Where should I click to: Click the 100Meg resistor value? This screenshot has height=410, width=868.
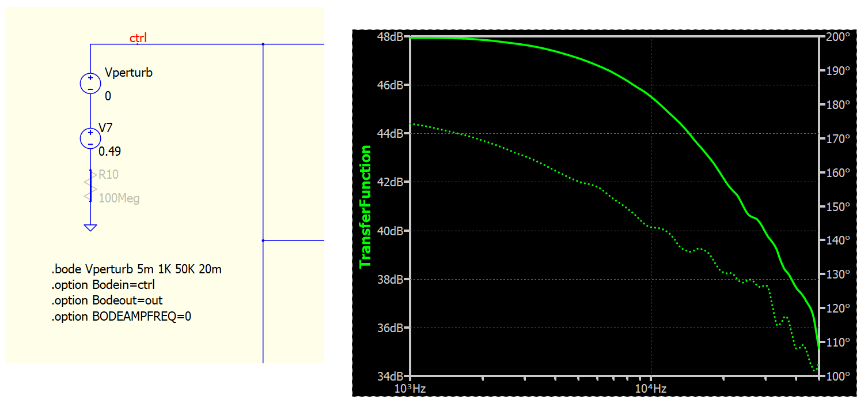[x=119, y=199]
